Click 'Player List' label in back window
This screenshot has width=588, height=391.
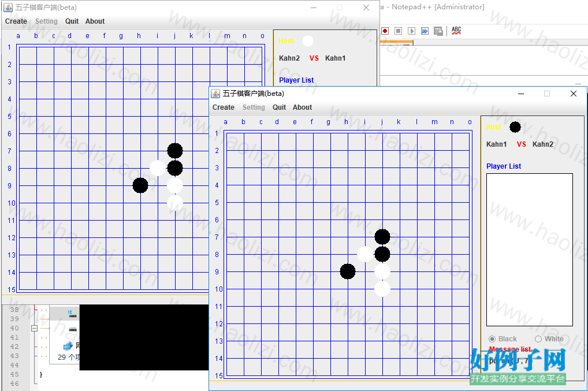[296, 80]
